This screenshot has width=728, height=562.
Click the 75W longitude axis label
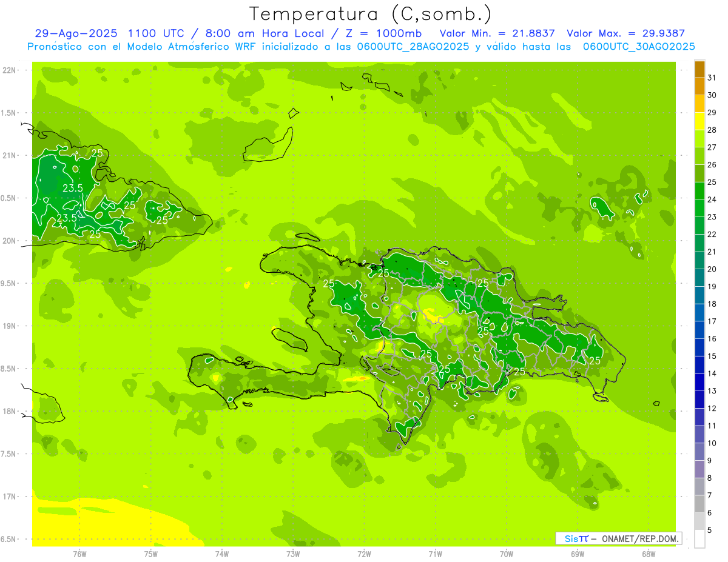151,554
